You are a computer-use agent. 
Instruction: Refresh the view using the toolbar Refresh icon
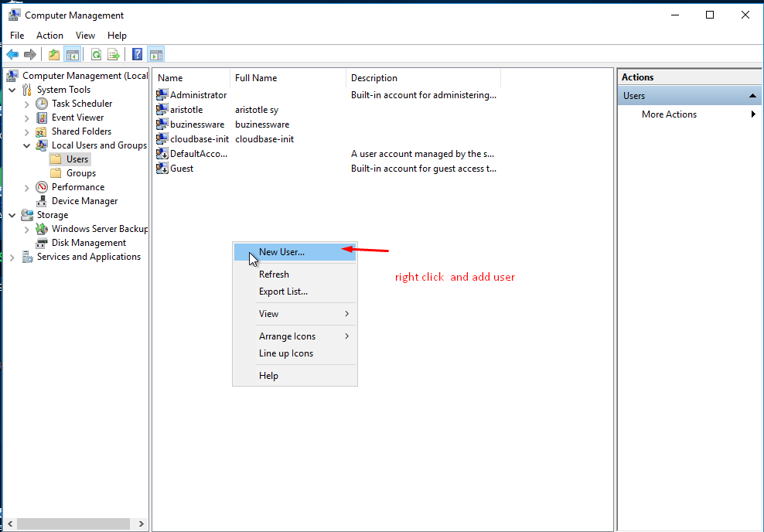pos(94,54)
